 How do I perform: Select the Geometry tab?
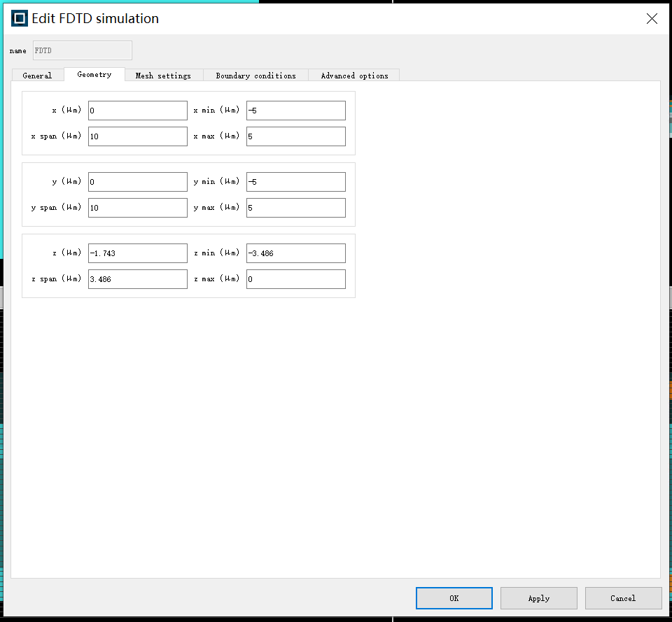(x=94, y=75)
